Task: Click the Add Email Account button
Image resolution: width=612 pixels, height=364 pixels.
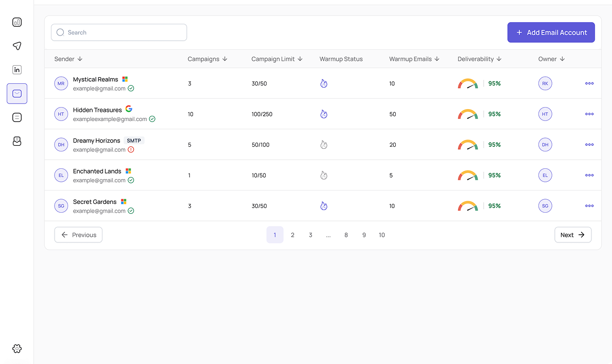Action: pyautogui.click(x=551, y=32)
